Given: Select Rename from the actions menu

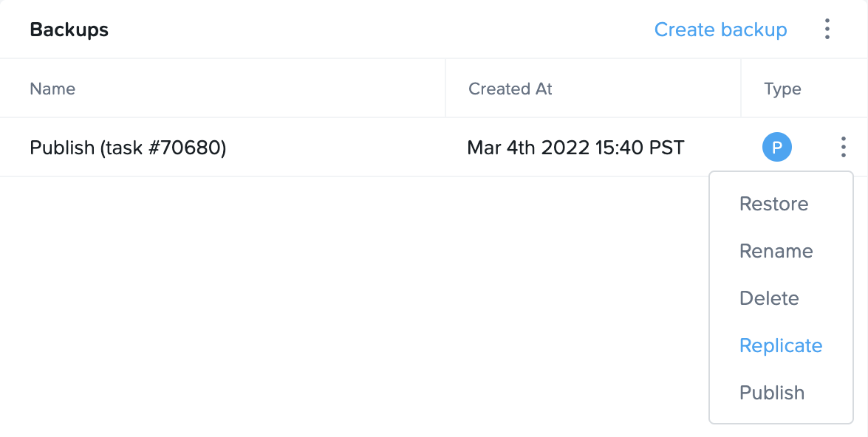Looking at the screenshot, I should (776, 251).
